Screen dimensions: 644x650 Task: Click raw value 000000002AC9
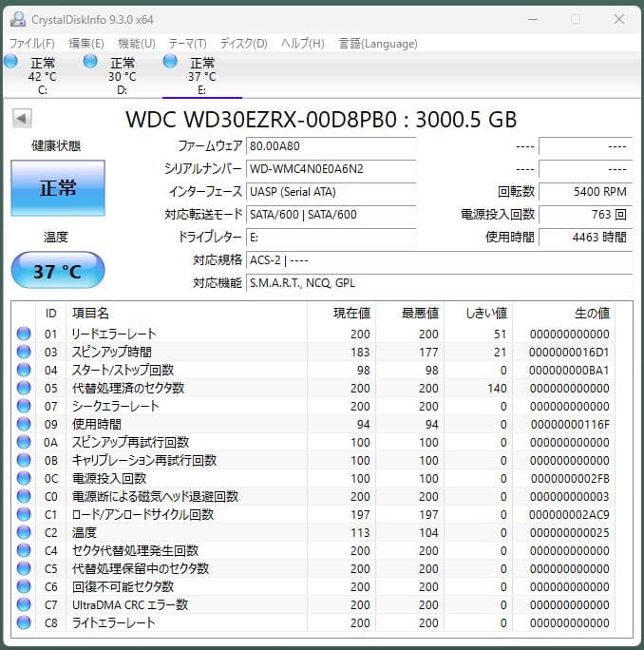[569, 515]
